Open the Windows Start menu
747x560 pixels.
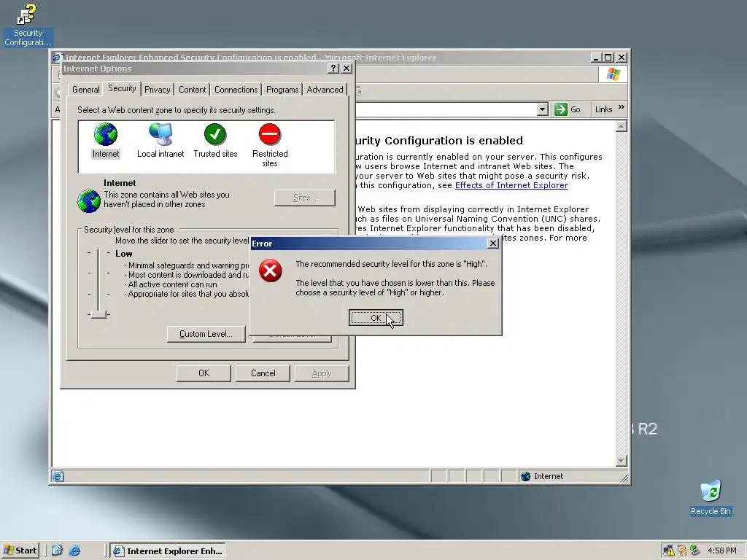coord(20,551)
